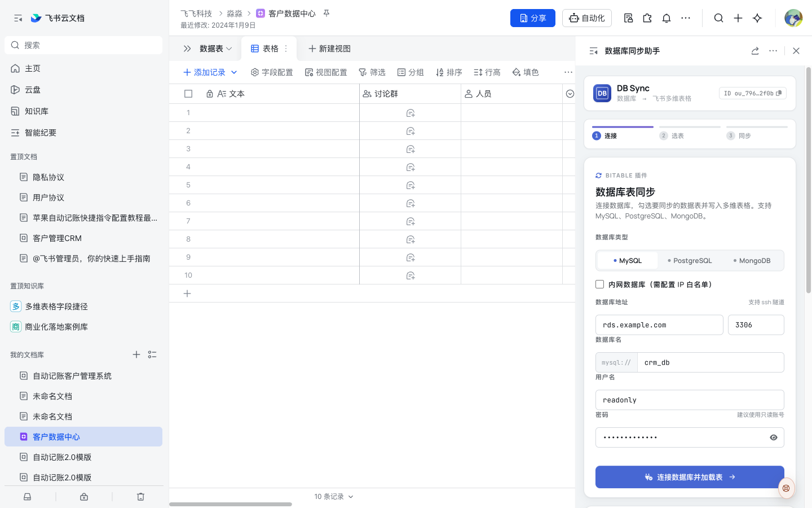Open 分组 grouping in toolbar
812x508 pixels.
point(411,72)
